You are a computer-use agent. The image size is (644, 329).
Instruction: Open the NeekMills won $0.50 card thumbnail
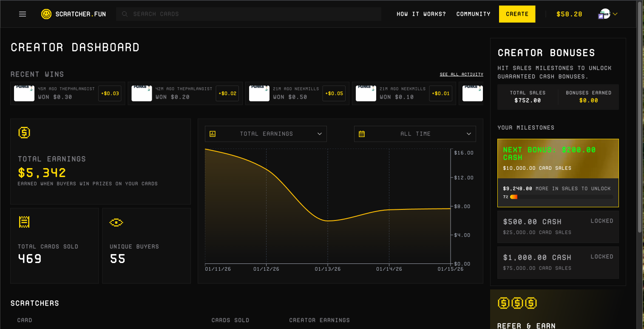259,93
